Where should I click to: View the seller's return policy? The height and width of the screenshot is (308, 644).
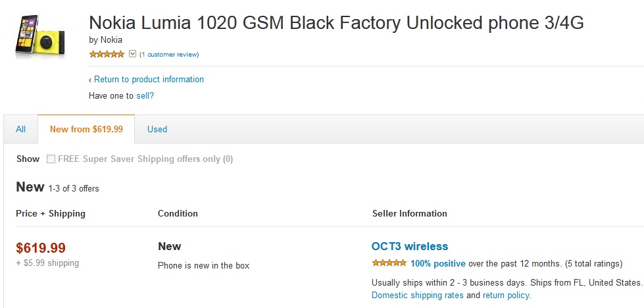coord(507,295)
